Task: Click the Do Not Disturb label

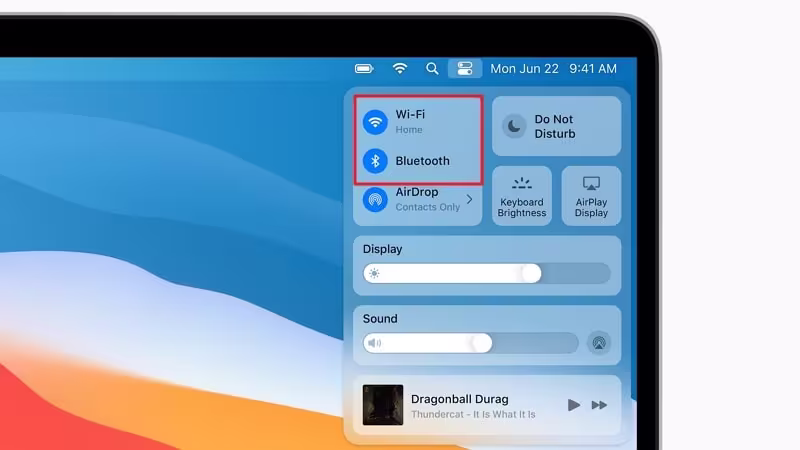Action: [555, 127]
